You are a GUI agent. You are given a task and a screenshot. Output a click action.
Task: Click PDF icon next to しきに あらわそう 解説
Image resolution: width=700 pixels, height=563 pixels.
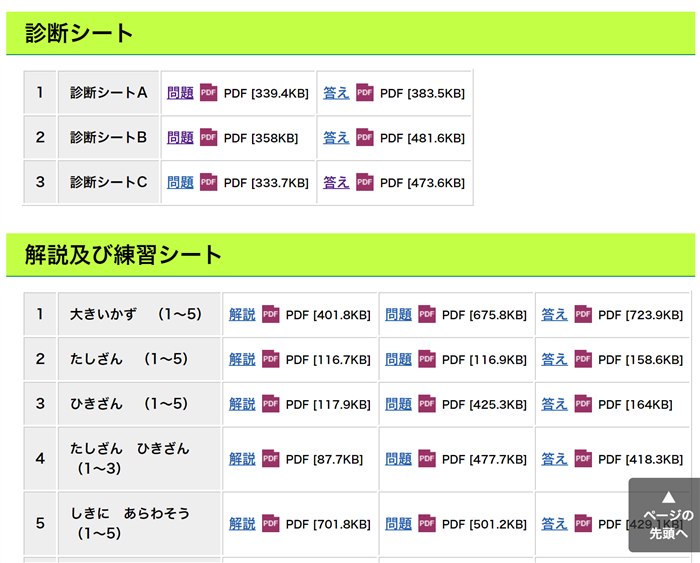(x=270, y=524)
